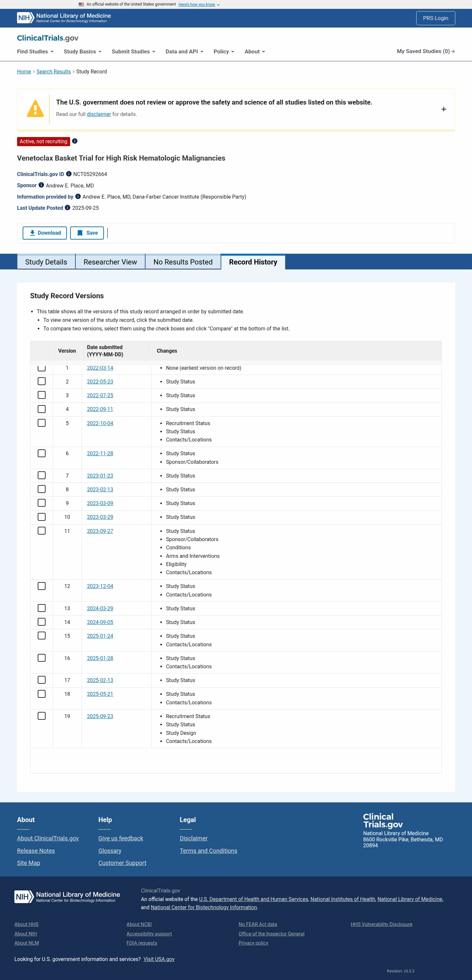
Task: Save this study with the Save button
Action: click(87, 233)
